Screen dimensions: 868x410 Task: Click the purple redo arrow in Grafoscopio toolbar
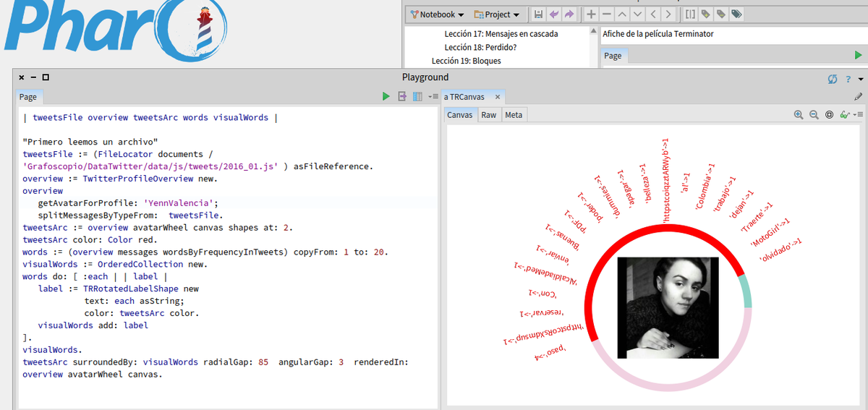click(x=569, y=14)
